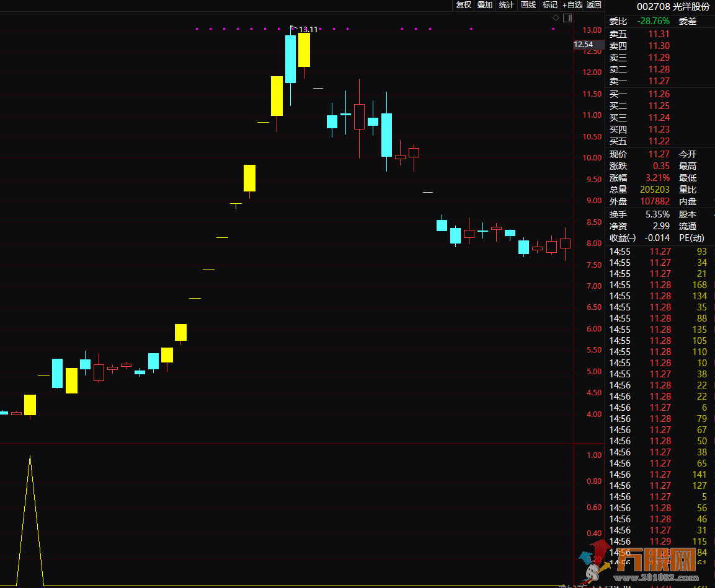715x588 pixels.
Task: Add stock via +自选 button
Action: click(572, 5)
